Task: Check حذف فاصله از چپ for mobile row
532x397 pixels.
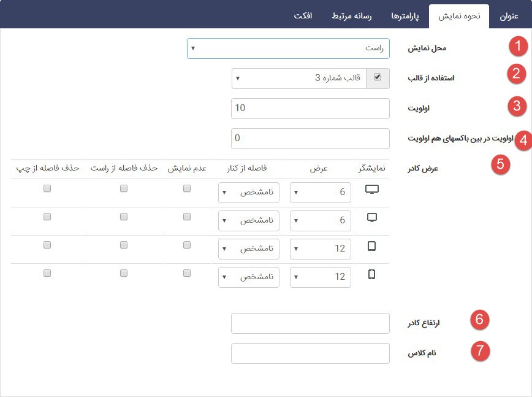Action: tap(47, 274)
